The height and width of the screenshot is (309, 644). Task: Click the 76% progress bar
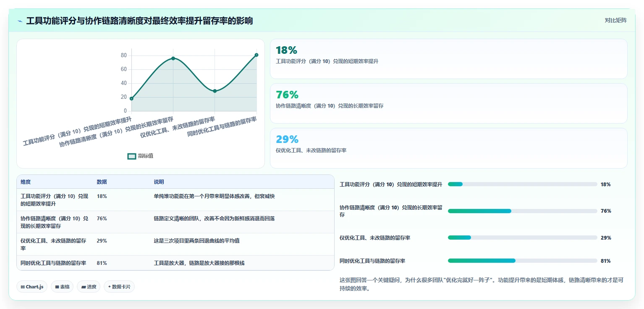522,211
